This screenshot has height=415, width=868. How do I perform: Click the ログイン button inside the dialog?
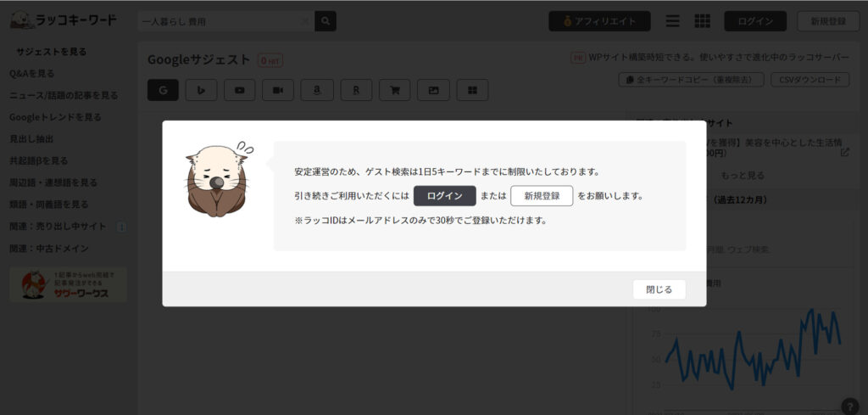444,195
